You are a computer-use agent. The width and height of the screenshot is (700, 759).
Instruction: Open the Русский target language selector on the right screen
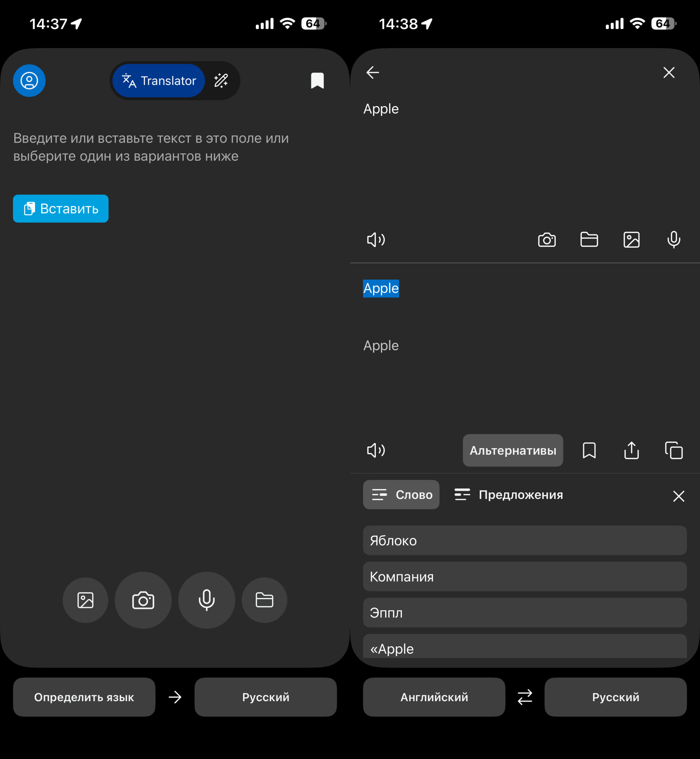[615, 697]
